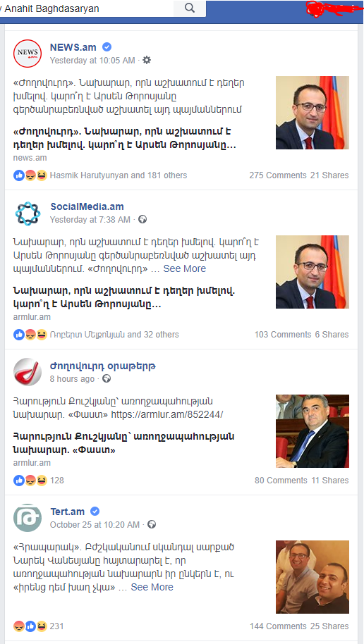Open Ժողովուրդ օրաթերթ page avatar
The height and width of the screenshot is (644, 364).
(28, 372)
